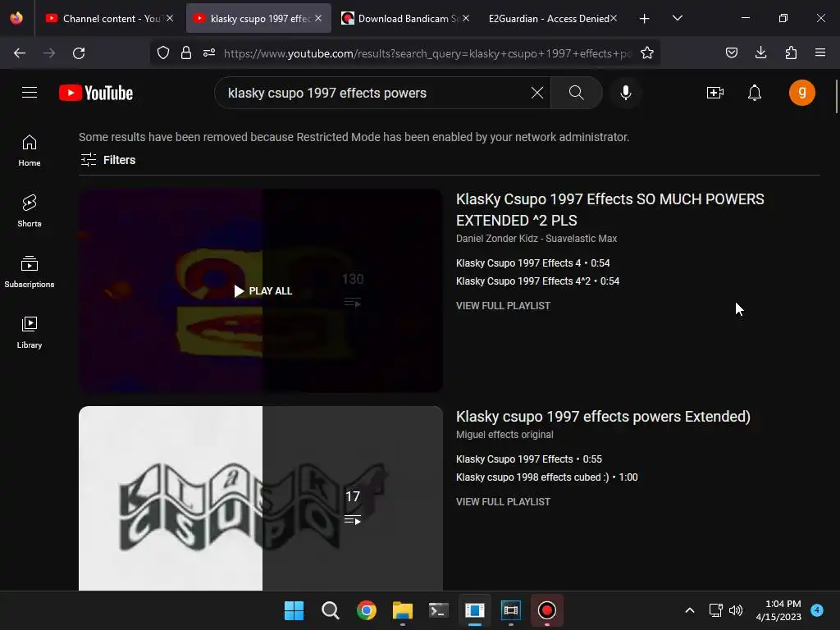This screenshot has height=630, width=840.
Task: Go to Home in sidebar
Action: (30, 151)
